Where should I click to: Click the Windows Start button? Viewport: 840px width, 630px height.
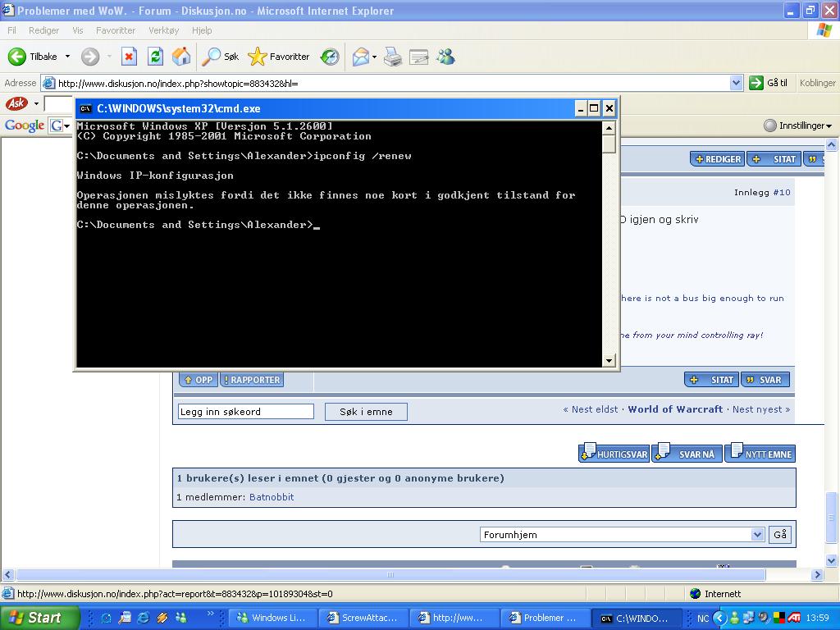click(35, 618)
